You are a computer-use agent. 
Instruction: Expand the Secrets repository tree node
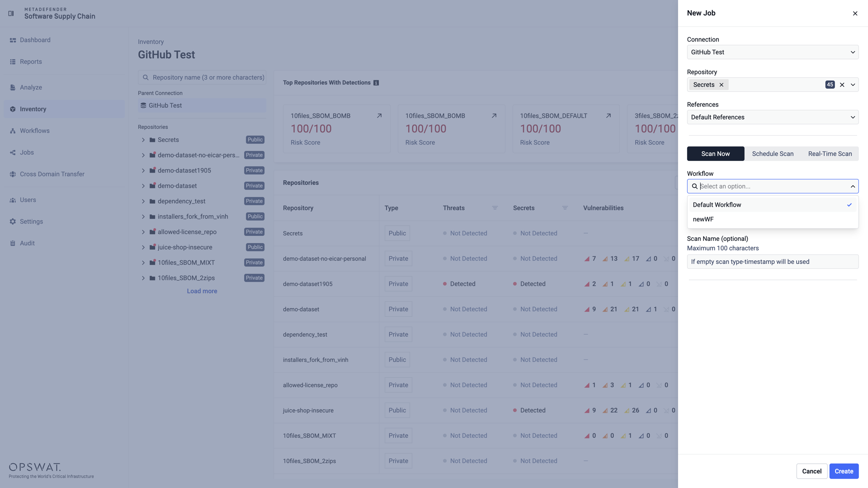[x=143, y=140]
